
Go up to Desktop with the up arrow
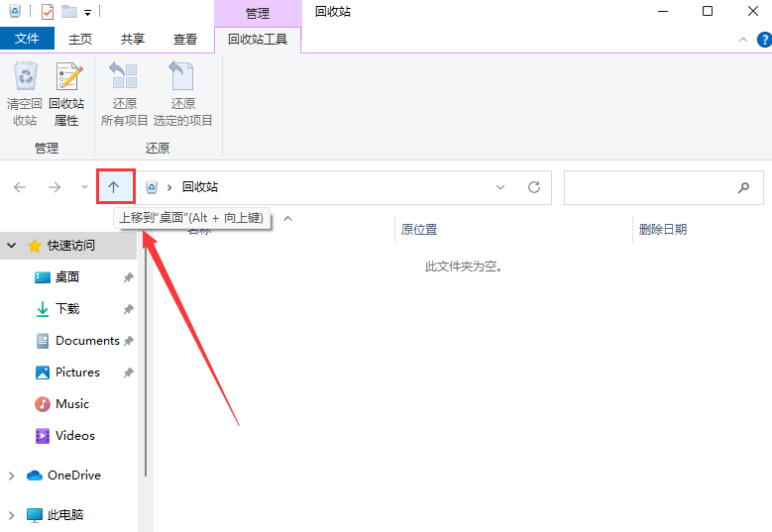(x=114, y=187)
